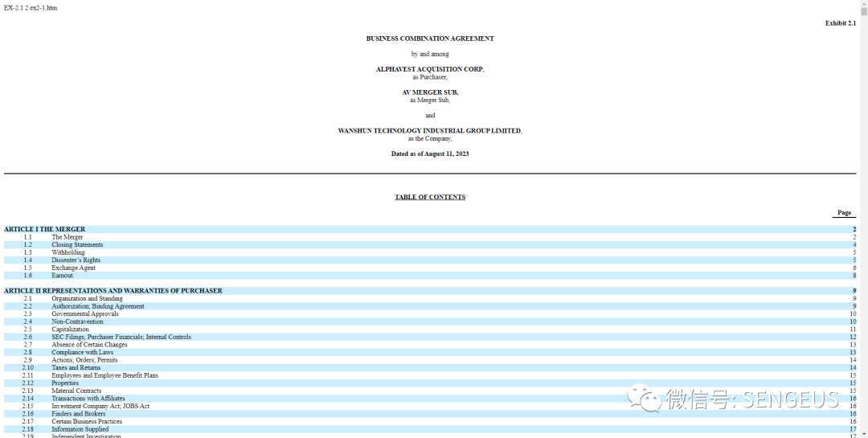Click 'Compliance with Laws' entry
This screenshot has height=438, width=868.
(83, 353)
